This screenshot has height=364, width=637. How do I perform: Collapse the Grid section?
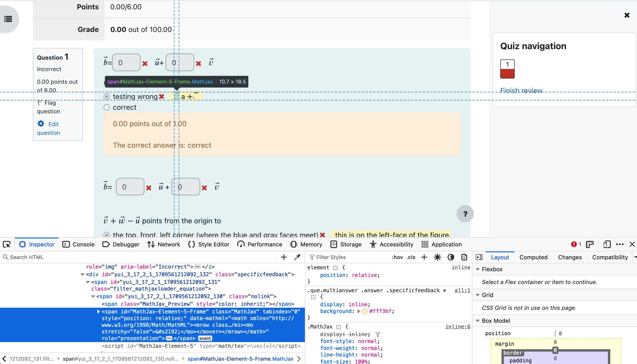coord(477,295)
